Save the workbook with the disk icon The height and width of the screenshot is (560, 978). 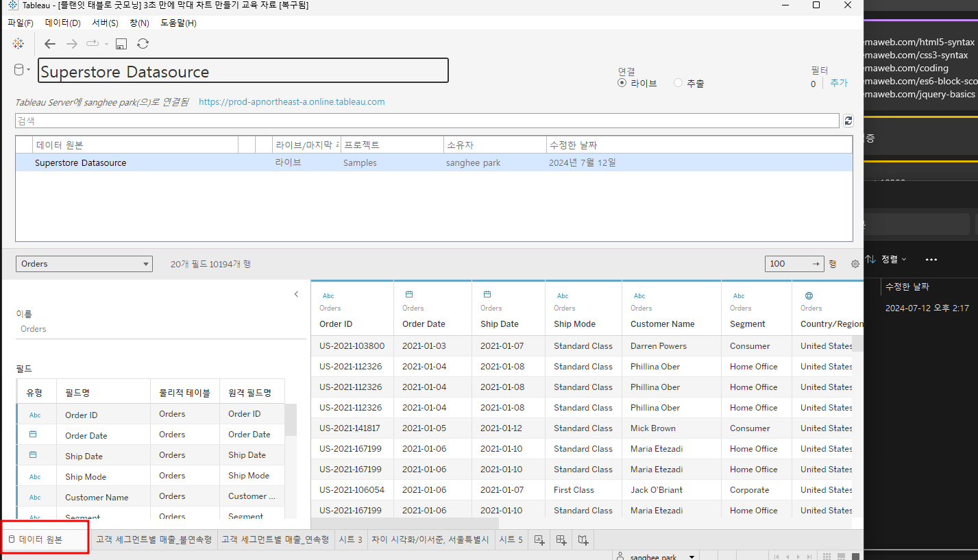pos(121,44)
